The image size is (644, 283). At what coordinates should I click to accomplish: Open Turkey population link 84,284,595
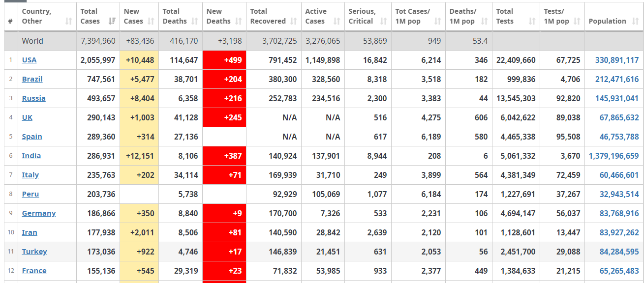[619, 252]
